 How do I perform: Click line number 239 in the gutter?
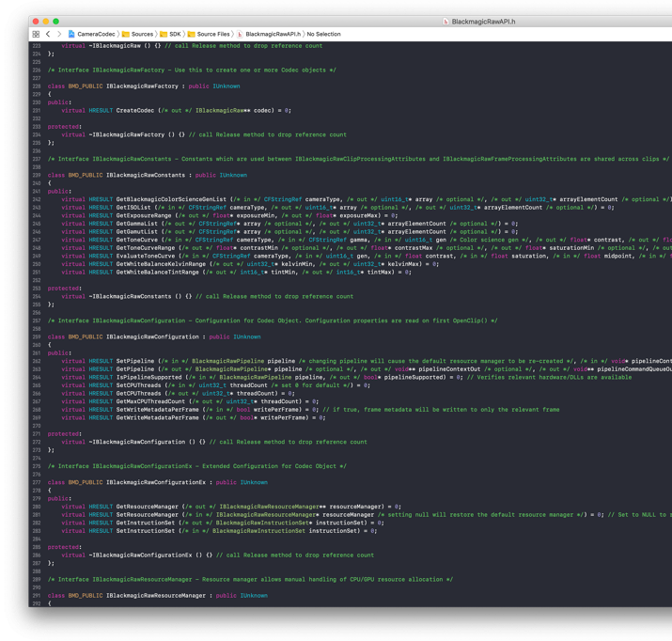click(x=37, y=175)
